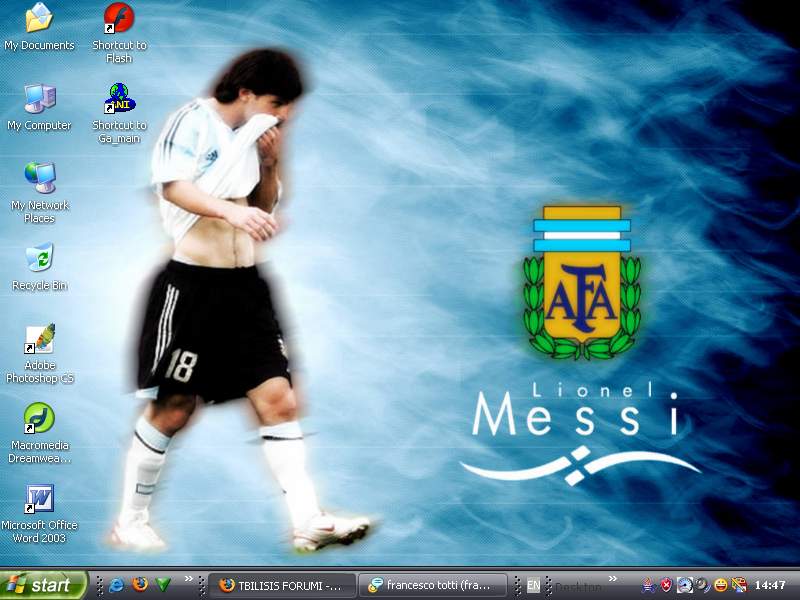This screenshot has width=800, height=600.
Task: Switch to francesco totti chat window
Action: coord(433,585)
